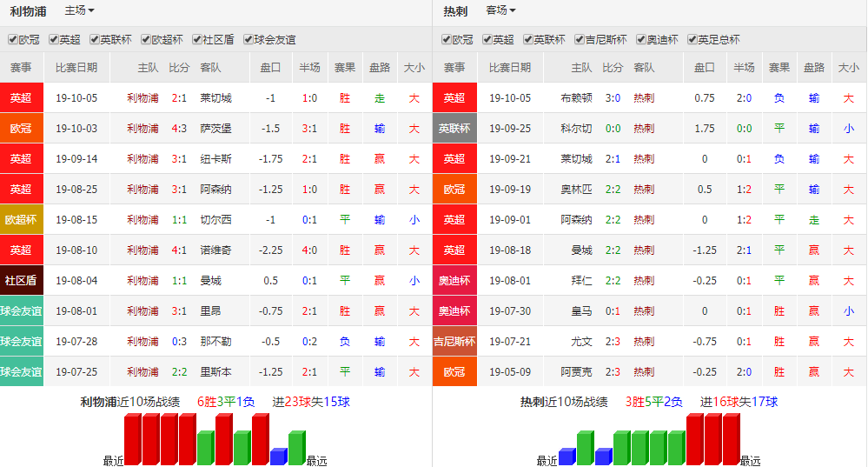Screen dimensions: 868x467
Task: Toggle 欧冠 checkbox under 热刺
Action: 447,39
